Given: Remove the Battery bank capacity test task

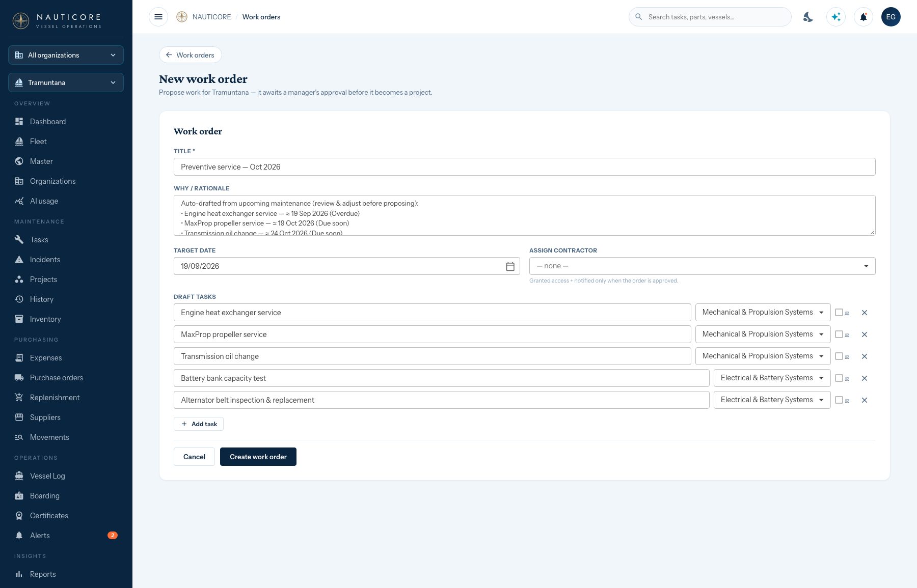Looking at the screenshot, I should pos(865,378).
